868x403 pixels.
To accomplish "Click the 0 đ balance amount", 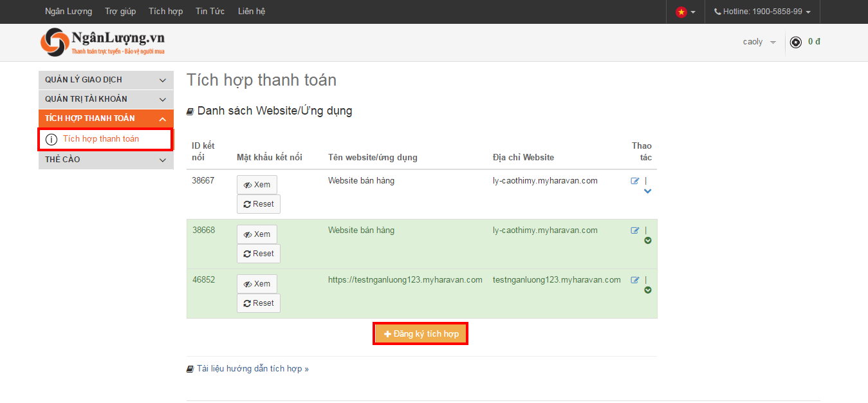I will [x=814, y=42].
